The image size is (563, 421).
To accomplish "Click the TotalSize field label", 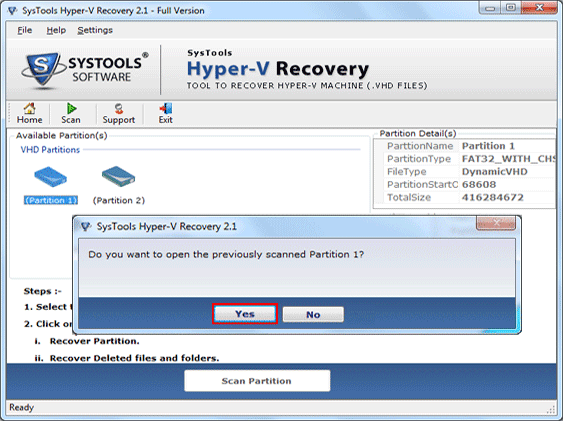I will pos(409,197).
